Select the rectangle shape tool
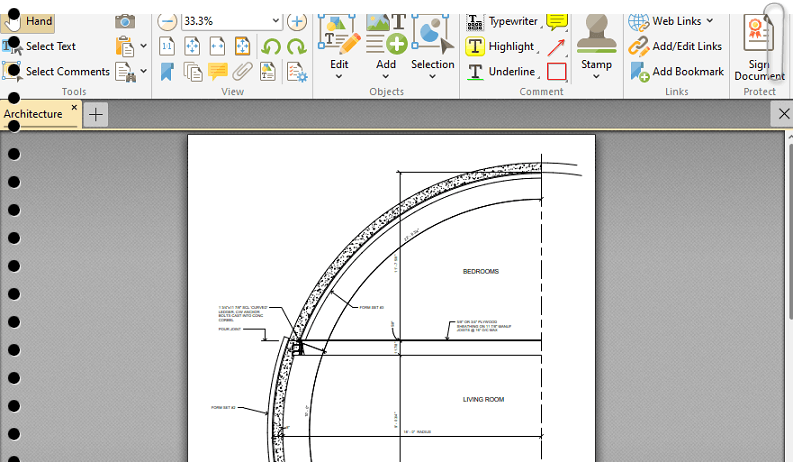The image size is (794, 462). click(556, 71)
